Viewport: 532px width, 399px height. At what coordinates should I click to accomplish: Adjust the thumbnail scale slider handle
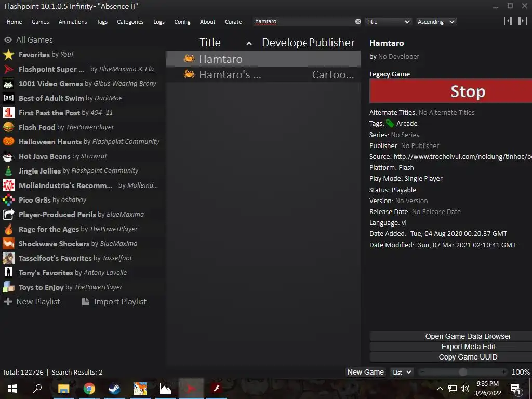(463, 372)
